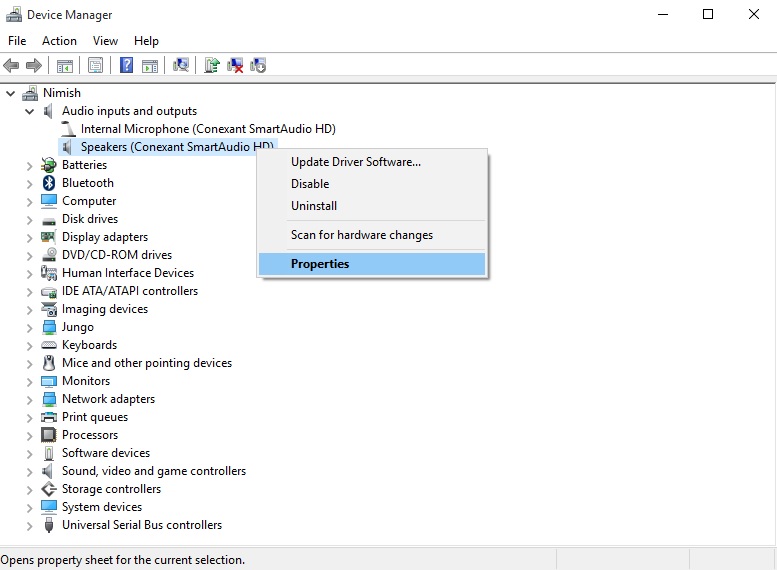The height and width of the screenshot is (570, 777).
Task: Maximize the Device Manager window
Action: pyautogui.click(x=708, y=14)
